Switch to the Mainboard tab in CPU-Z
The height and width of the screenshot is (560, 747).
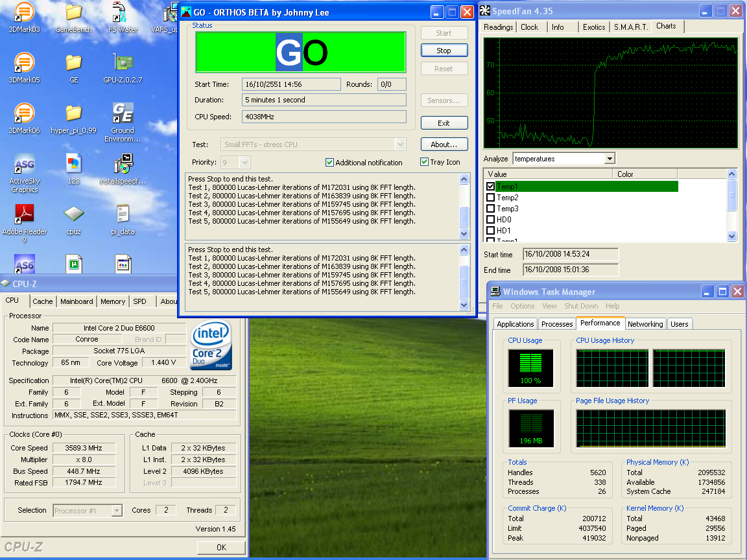pyautogui.click(x=77, y=301)
